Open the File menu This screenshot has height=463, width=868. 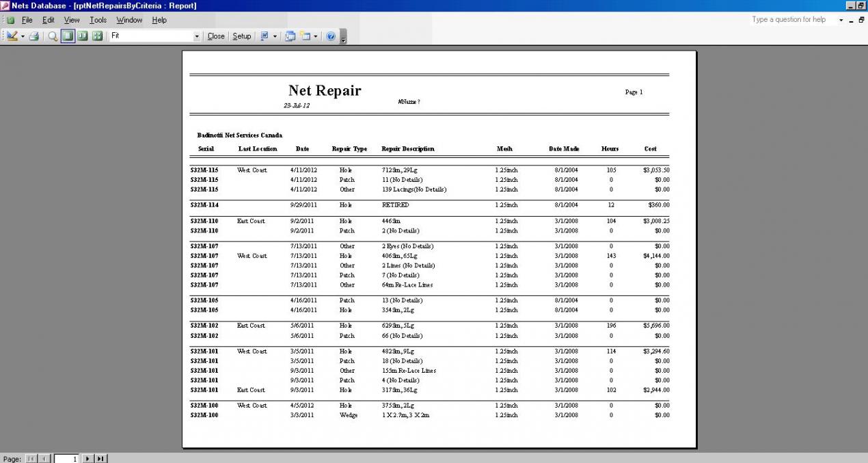point(27,20)
